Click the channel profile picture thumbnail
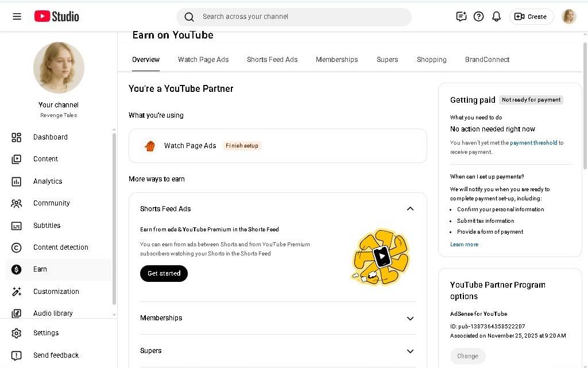Image resolution: width=588 pixels, height=368 pixels. [x=59, y=68]
